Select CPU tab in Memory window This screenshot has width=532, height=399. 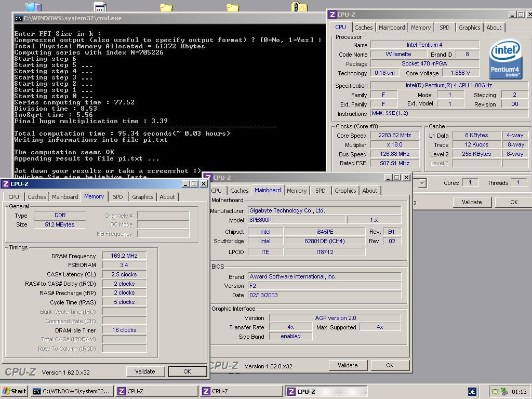14,197
